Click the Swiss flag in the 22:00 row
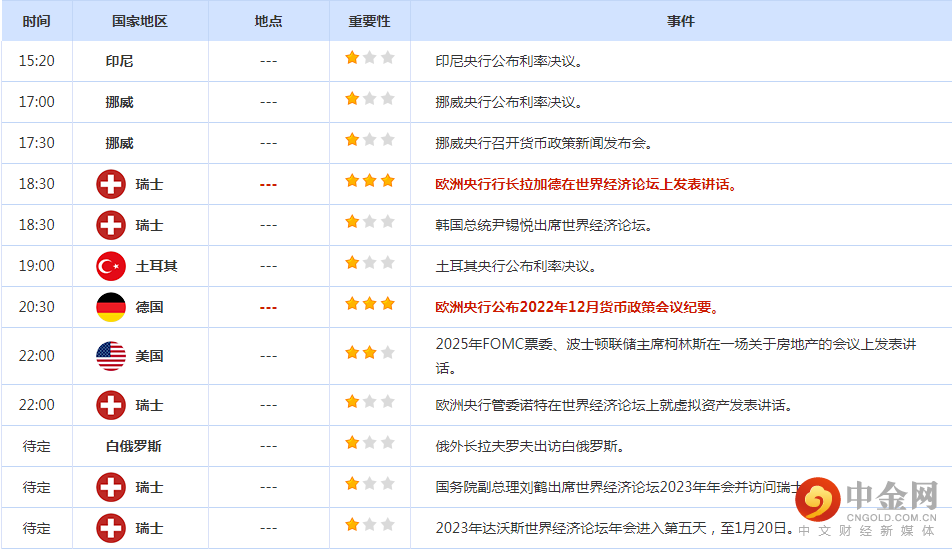The image size is (952, 549). pos(110,405)
